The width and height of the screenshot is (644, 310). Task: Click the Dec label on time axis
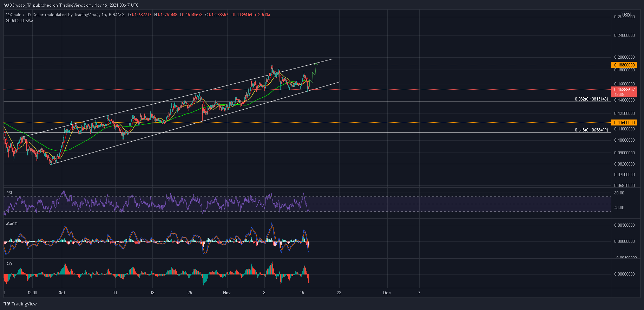(x=387, y=293)
